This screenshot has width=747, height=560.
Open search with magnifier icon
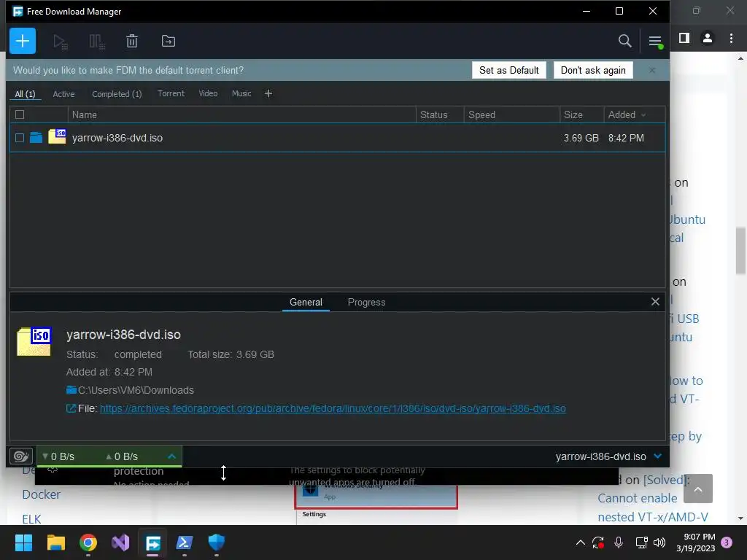(624, 41)
